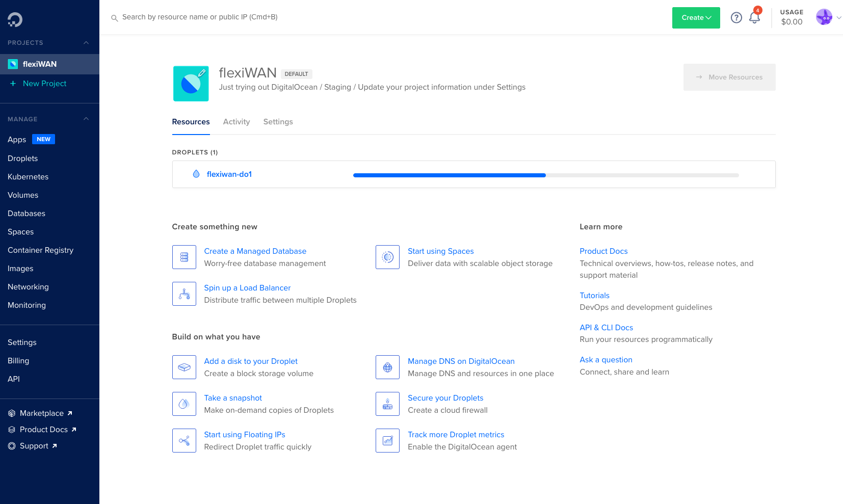Collapse the Projects sidebar section

tap(86, 43)
